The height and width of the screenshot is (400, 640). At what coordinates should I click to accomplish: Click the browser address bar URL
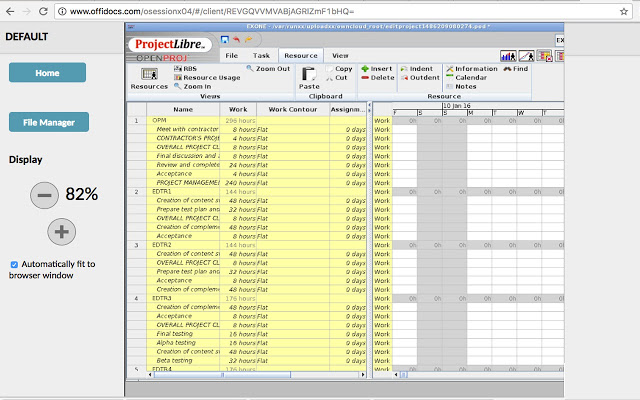212,11
